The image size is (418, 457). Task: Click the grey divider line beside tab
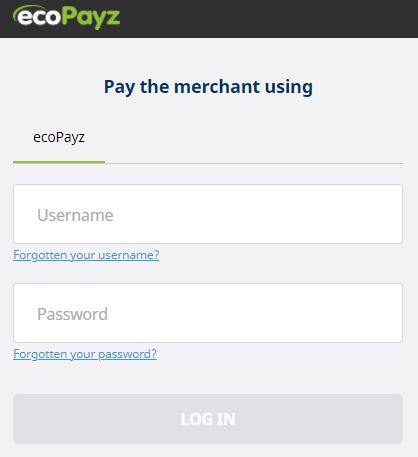pyautogui.click(x=254, y=163)
